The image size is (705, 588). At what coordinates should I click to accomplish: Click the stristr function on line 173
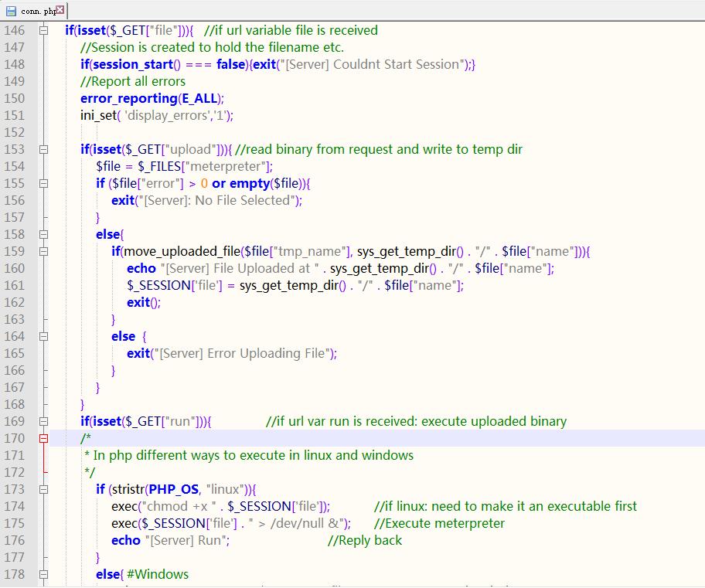coord(128,490)
